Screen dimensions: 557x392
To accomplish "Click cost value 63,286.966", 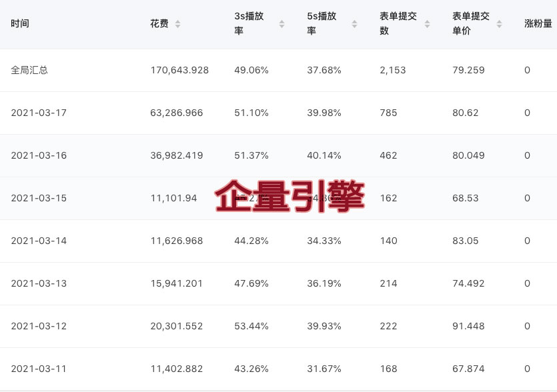I will coord(177,113).
